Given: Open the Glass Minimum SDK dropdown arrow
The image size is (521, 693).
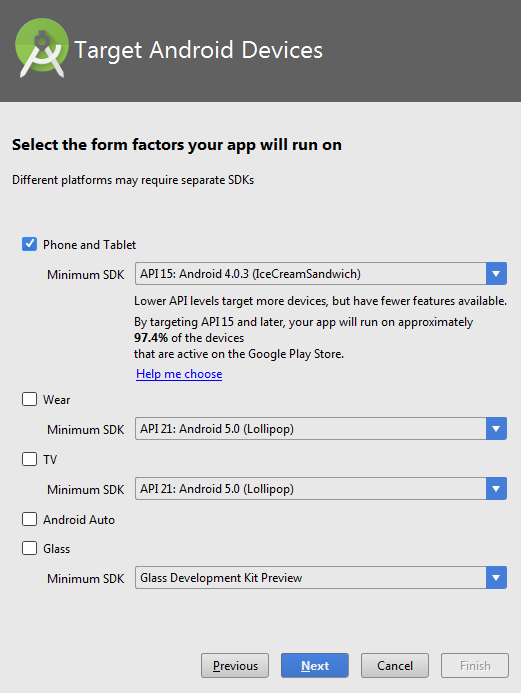Looking at the screenshot, I should coord(496,577).
